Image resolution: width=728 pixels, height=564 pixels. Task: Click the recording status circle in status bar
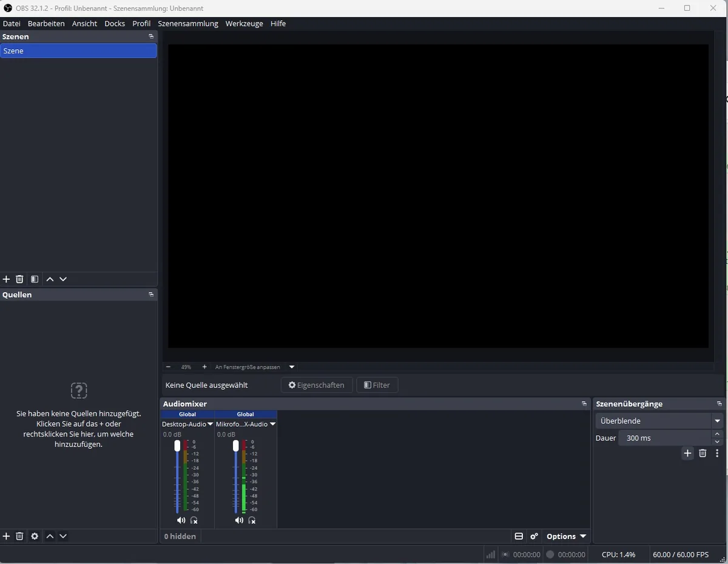(x=550, y=554)
